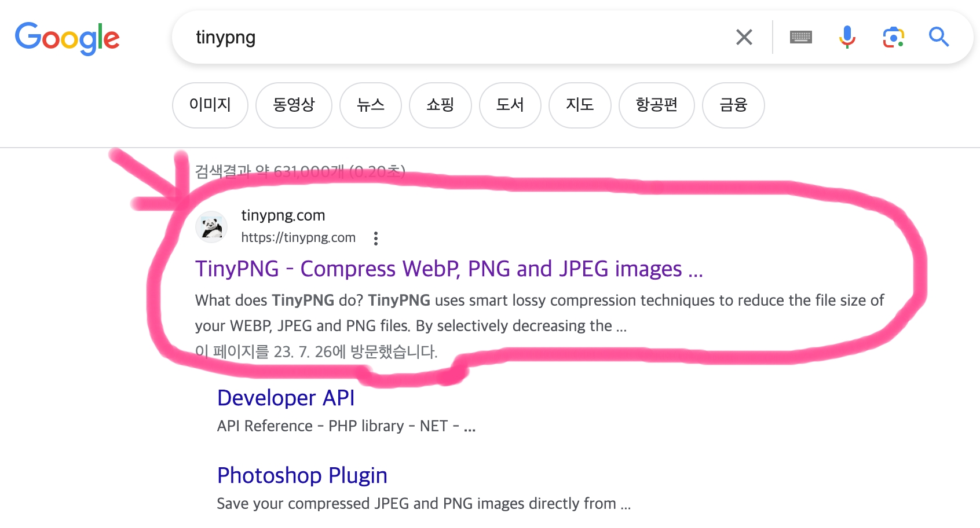The height and width of the screenshot is (528, 980).
Task: Open the Photoshop Plugin sitelink
Action: point(302,475)
